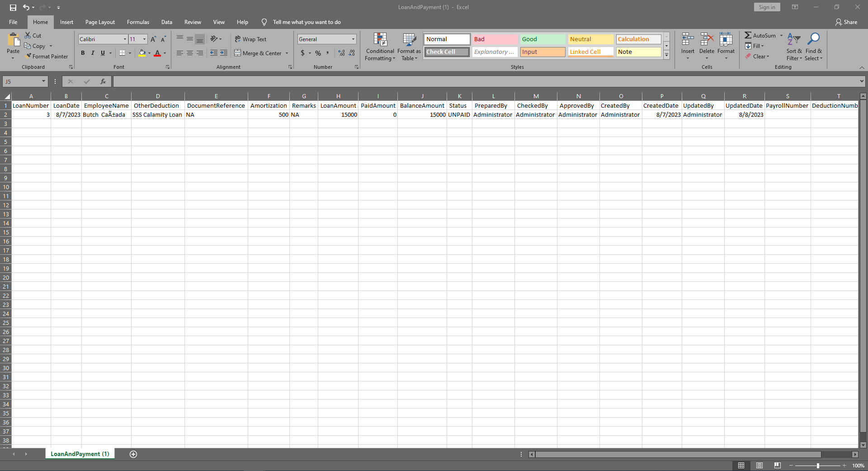This screenshot has width=868, height=471.
Task: Expand the cell styles gallery
Action: point(666,55)
